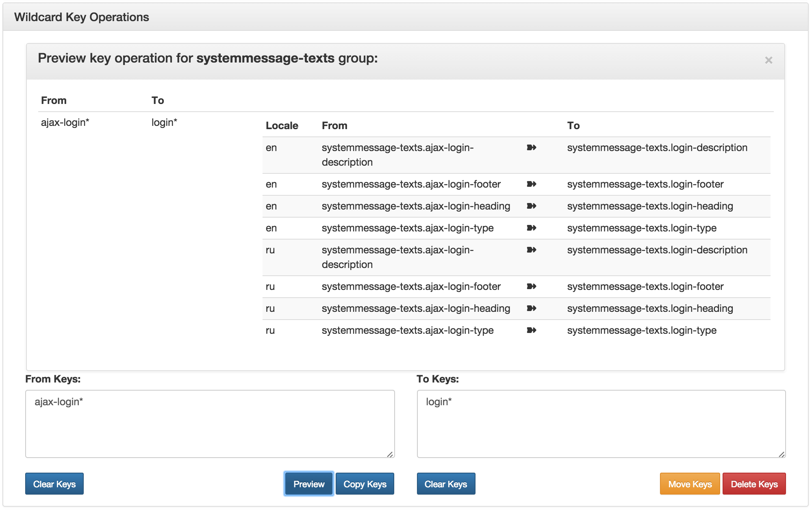Click arrow icon in ru login-description row

531,250
